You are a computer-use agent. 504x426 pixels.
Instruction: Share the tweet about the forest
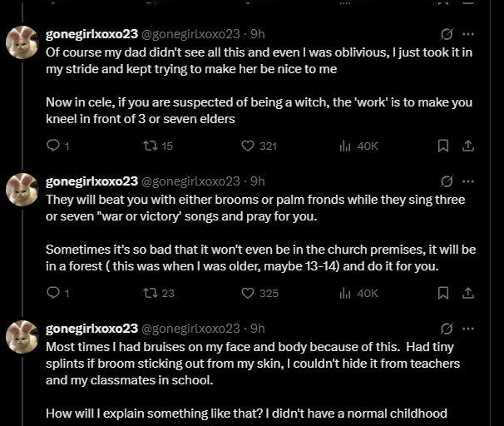point(467,292)
